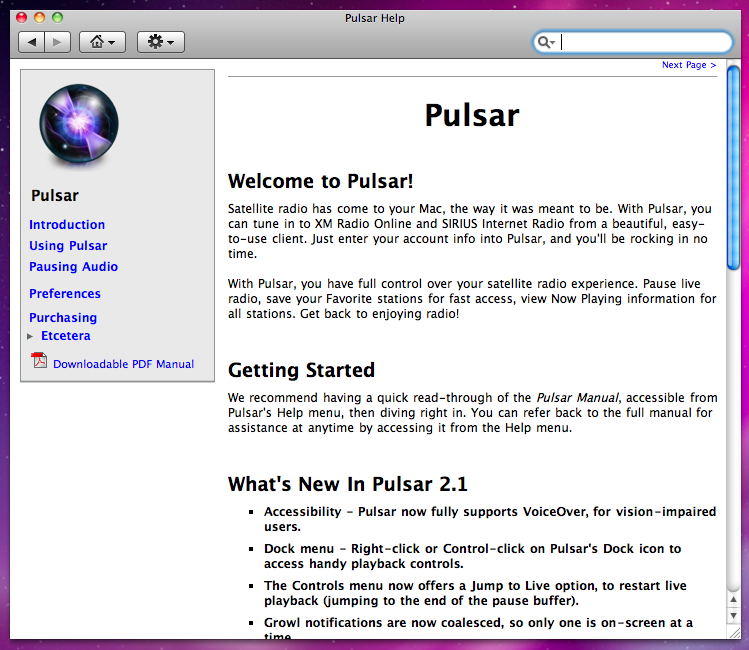This screenshot has height=650, width=749.
Task: Click the blue vertical scrollbar thumb
Action: click(x=733, y=168)
